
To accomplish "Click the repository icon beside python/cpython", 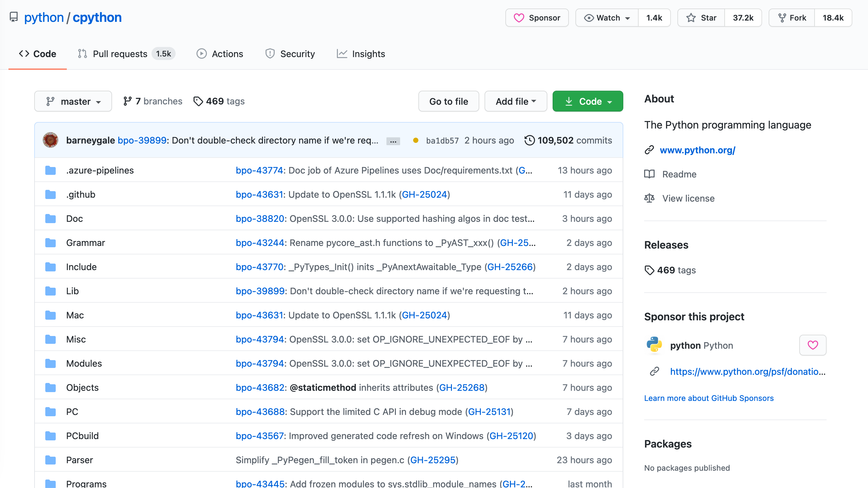I will coord(13,17).
